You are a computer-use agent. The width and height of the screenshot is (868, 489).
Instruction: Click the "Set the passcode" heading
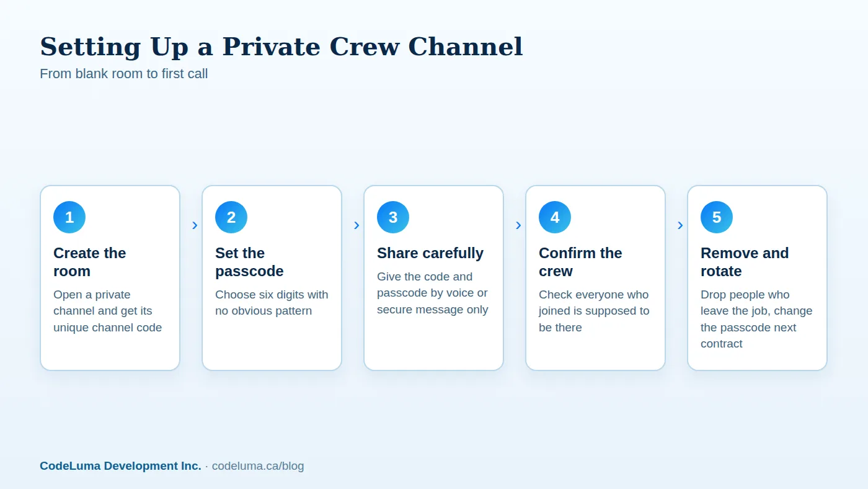click(x=249, y=262)
